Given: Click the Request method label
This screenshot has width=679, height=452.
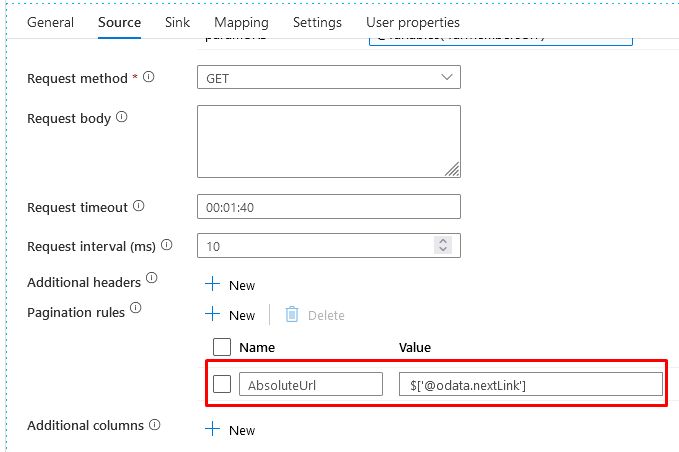Looking at the screenshot, I should pos(77,78).
